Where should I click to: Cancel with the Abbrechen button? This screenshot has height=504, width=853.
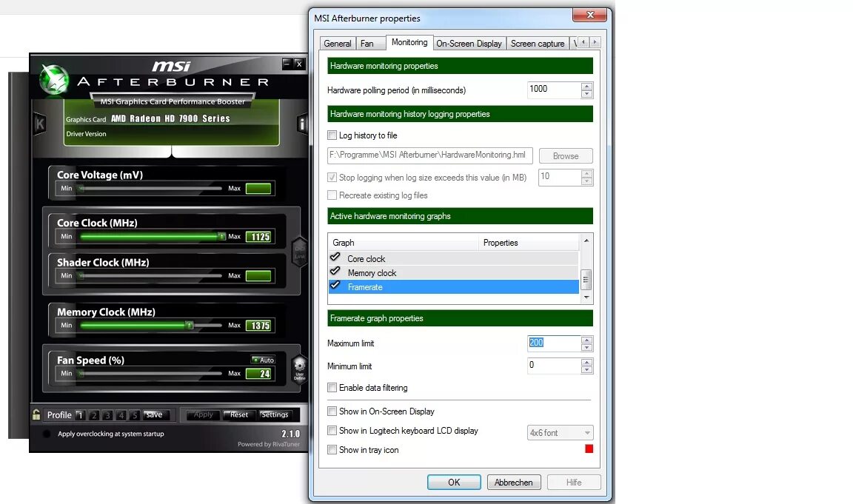coord(514,483)
